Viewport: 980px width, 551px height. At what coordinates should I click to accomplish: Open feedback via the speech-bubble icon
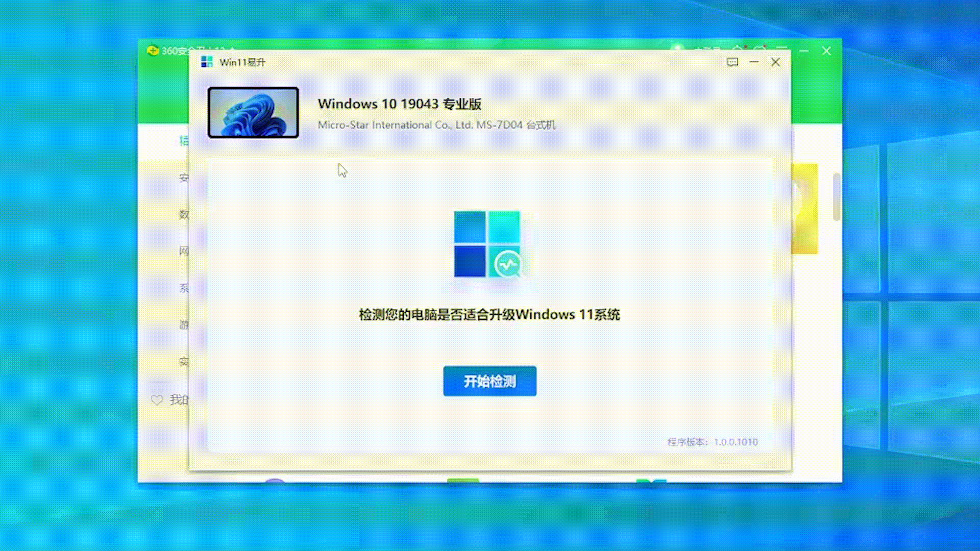click(732, 62)
